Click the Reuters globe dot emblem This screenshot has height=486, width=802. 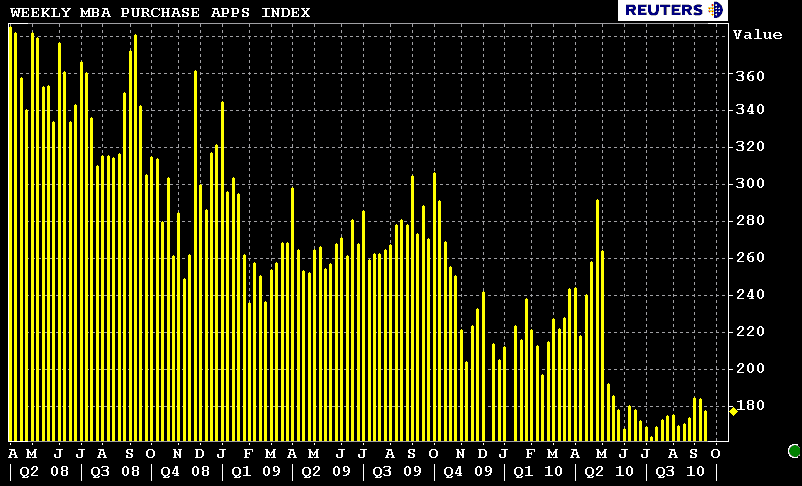(714, 10)
